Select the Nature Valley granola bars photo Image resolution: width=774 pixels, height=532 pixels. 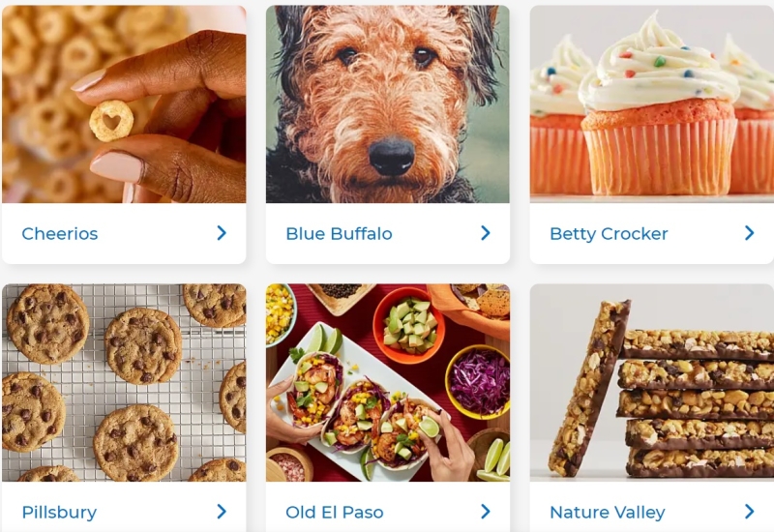coord(651,382)
